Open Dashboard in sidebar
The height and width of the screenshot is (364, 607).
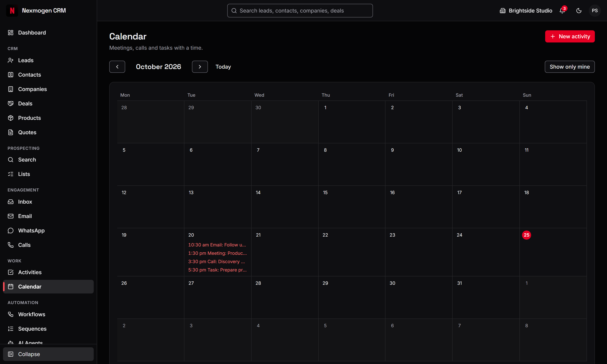pos(48,33)
